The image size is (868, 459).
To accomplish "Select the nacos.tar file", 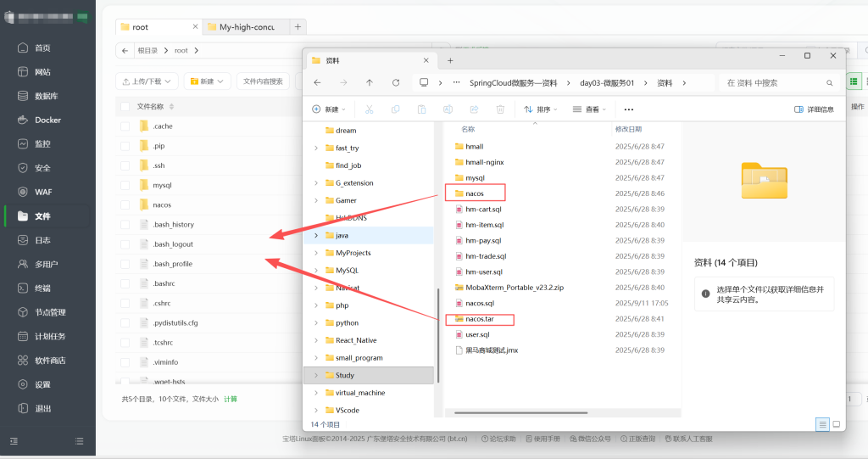I will point(480,319).
